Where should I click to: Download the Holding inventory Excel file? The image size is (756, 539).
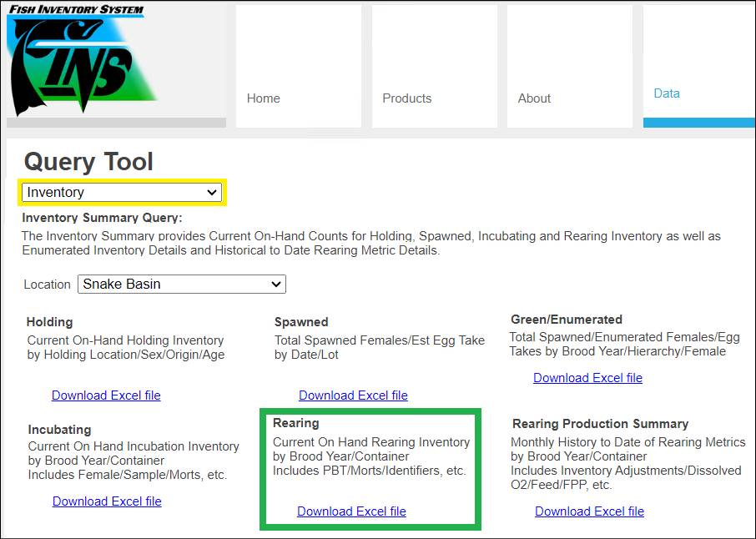(106, 395)
